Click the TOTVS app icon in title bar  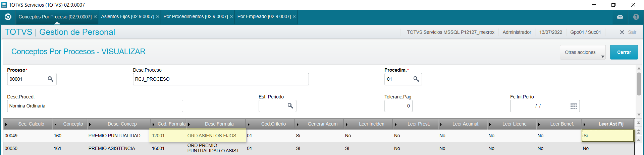pyautogui.click(x=4, y=5)
